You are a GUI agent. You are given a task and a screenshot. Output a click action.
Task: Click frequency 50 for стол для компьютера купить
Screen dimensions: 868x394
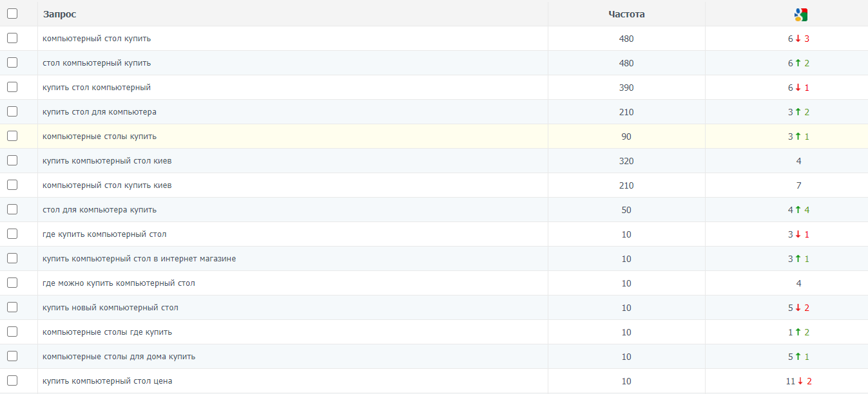coord(626,210)
